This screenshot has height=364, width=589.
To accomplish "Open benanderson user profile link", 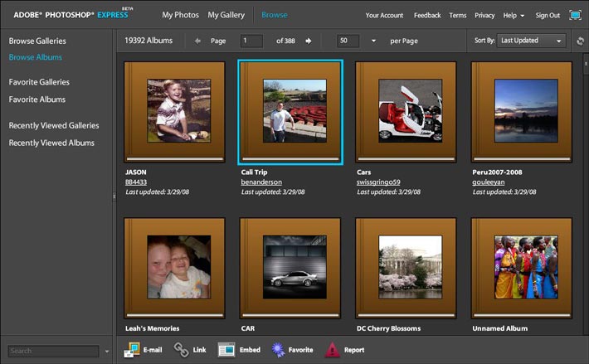I will pos(261,182).
